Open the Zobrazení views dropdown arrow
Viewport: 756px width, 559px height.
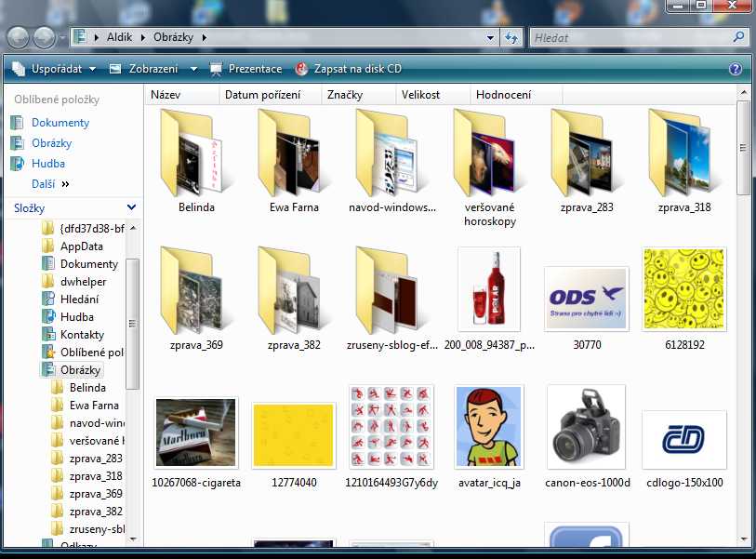[193, 69]
